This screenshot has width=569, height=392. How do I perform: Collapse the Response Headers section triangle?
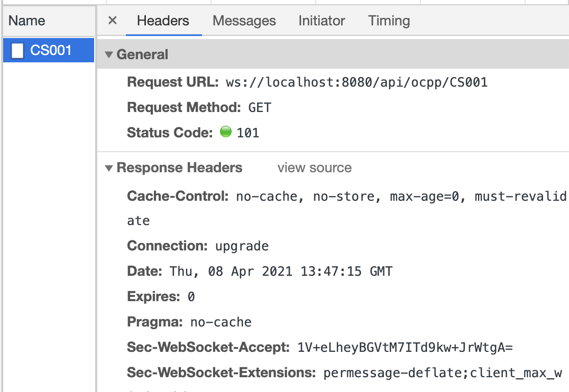pyautogui.click(x=109, y=168)
